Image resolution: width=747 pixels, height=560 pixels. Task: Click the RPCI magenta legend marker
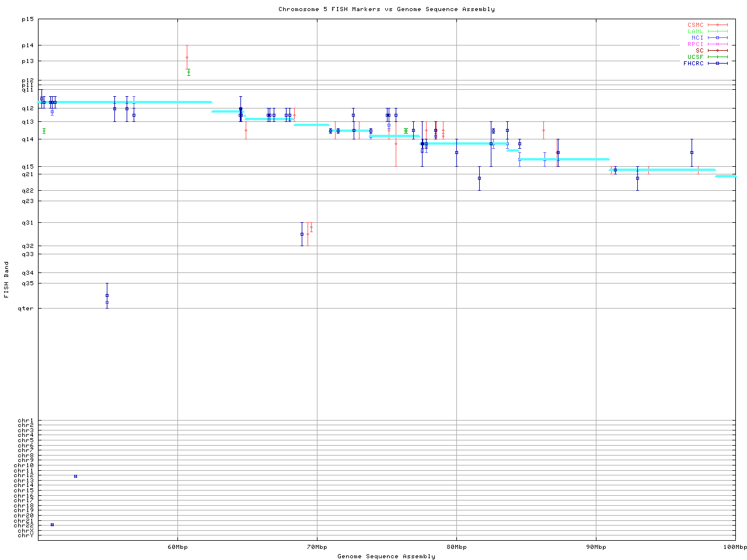click(x=717, y=44)
